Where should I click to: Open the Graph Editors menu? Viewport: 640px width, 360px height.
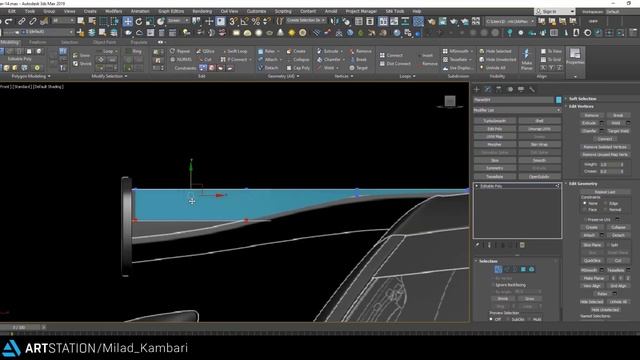pyautogui.click(x=171, y=11)
